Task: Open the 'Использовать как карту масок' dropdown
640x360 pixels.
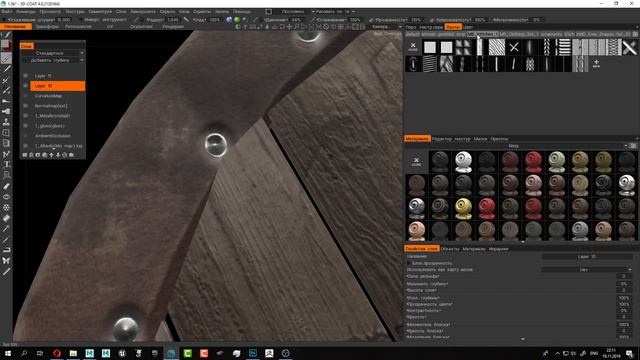Action: coord(587,270)
